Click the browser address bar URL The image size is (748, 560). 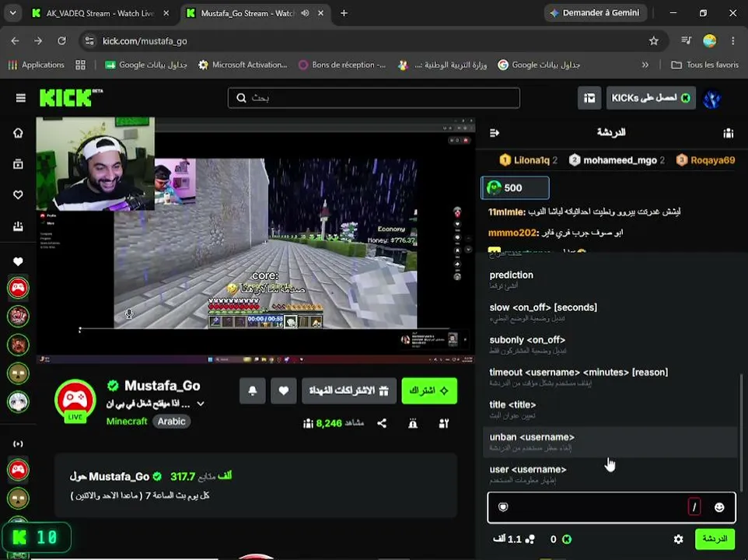pyautogui.click(x=145, y=41)
